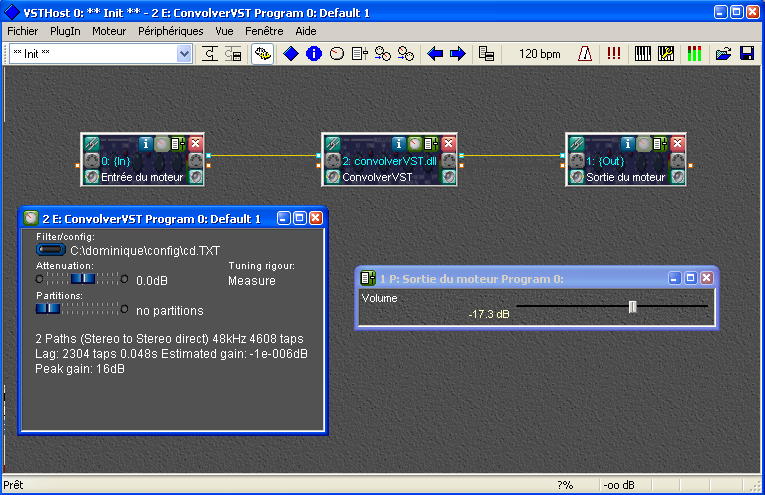Remove the ConvolverVST node with red X
Viewport: 765px width, 495px height.
(448, 143)
